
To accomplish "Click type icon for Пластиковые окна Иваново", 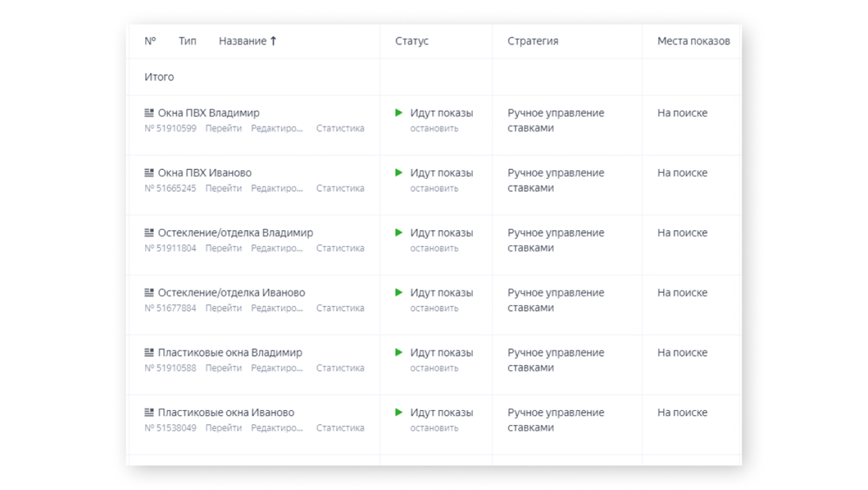I will pos(149,413).
